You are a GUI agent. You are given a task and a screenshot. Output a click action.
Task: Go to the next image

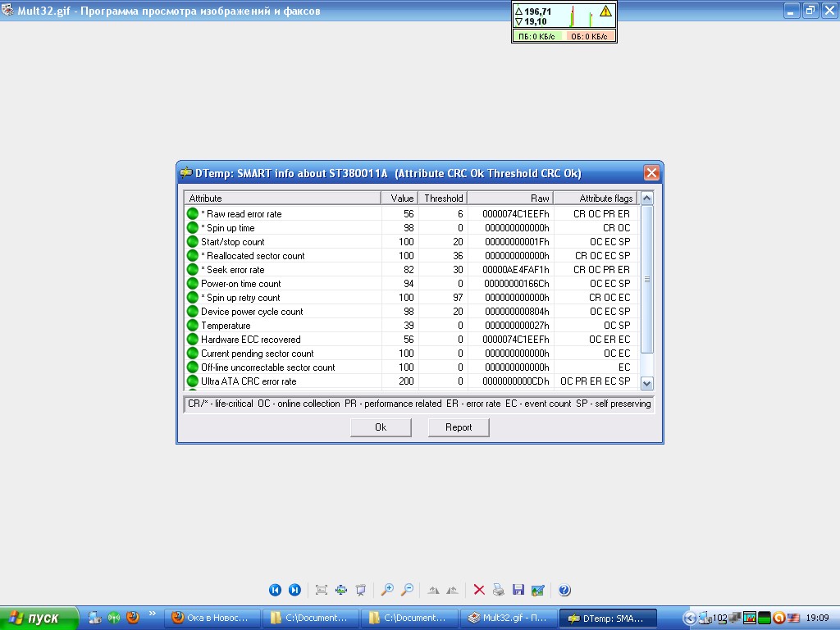click(x=294, y=590)
